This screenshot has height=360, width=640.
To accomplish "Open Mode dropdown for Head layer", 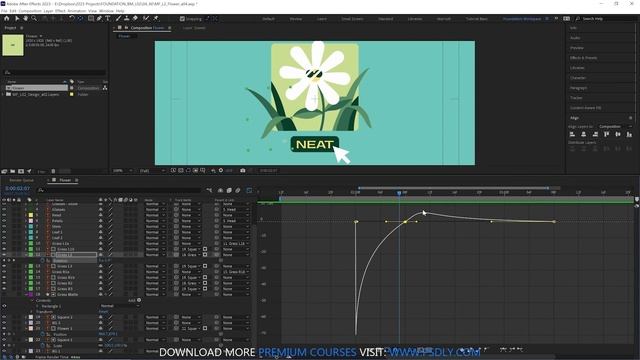I will coord(156,215).
